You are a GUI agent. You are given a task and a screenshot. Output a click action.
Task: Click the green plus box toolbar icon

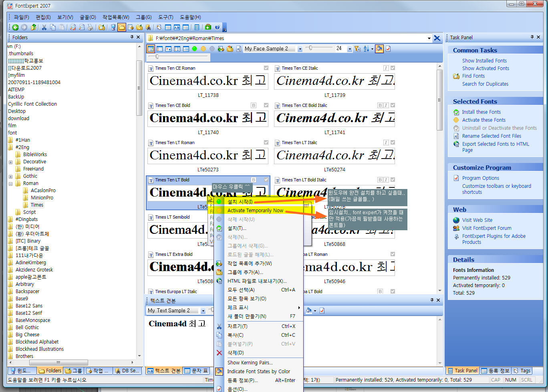(x=208, y=27)
